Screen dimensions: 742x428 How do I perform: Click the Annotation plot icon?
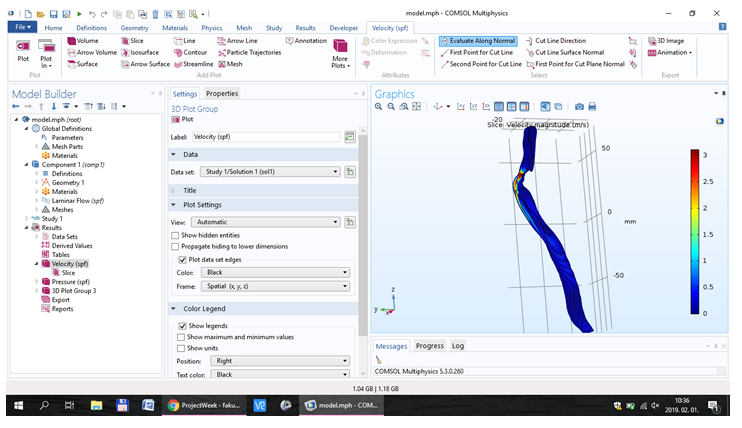coord(305,40)
